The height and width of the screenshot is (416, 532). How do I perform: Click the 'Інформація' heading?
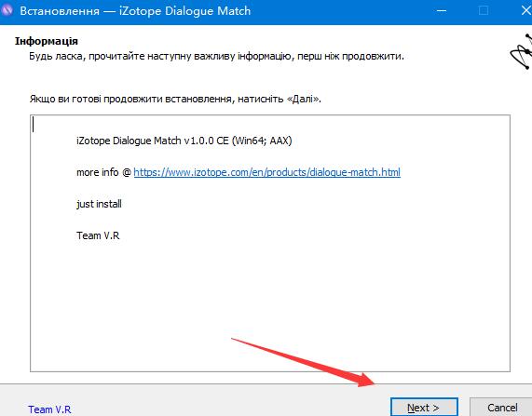coord(47,41)
